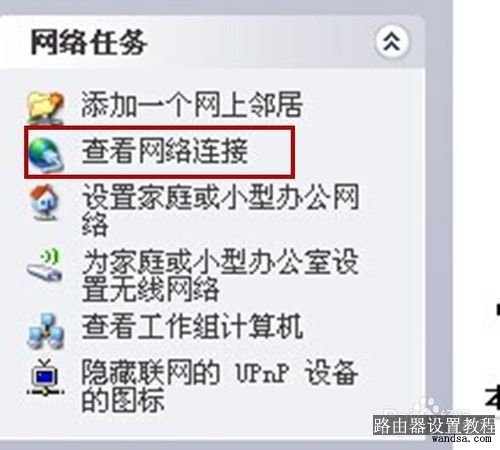This screenshot has width=500, height=450.
Task: Click the house icon for home network setup
Action: (x=45, y=202)
